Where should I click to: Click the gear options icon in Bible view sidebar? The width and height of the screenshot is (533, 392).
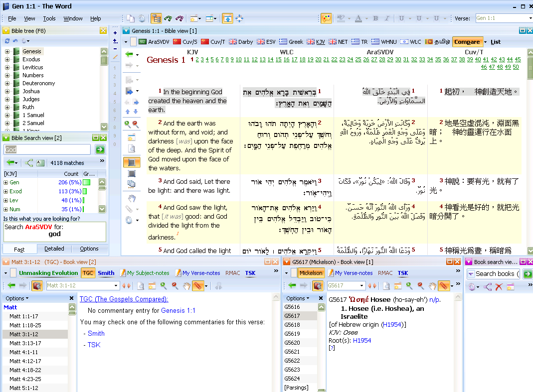[x=129, y=220]
